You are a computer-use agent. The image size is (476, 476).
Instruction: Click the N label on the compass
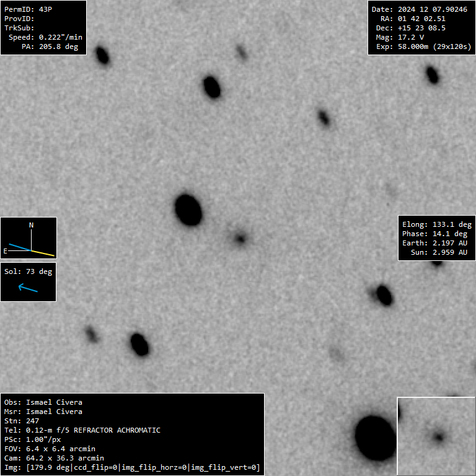[31, 225]
